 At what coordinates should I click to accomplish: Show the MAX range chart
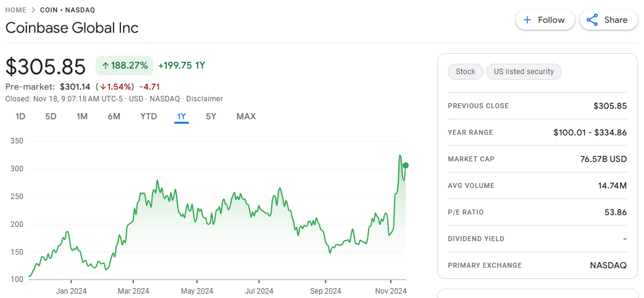tap(246, 116)
